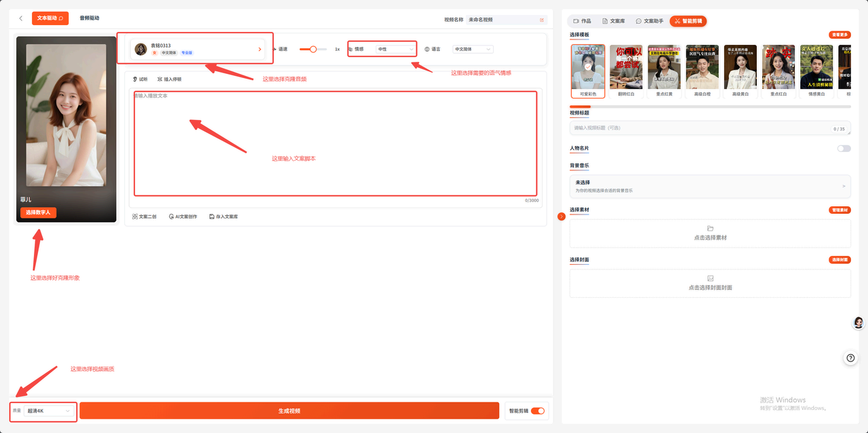Toggle the 人物名片 switch
The image size is (868, 433).
(844, 149)
